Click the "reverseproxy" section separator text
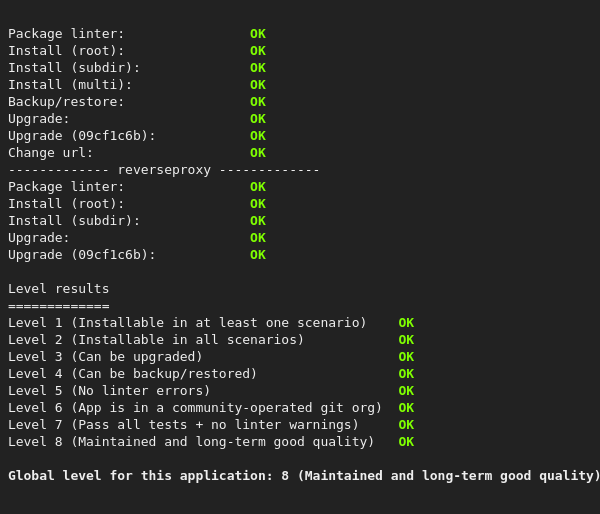Screen dimensions: 600x514 point(164,170)
